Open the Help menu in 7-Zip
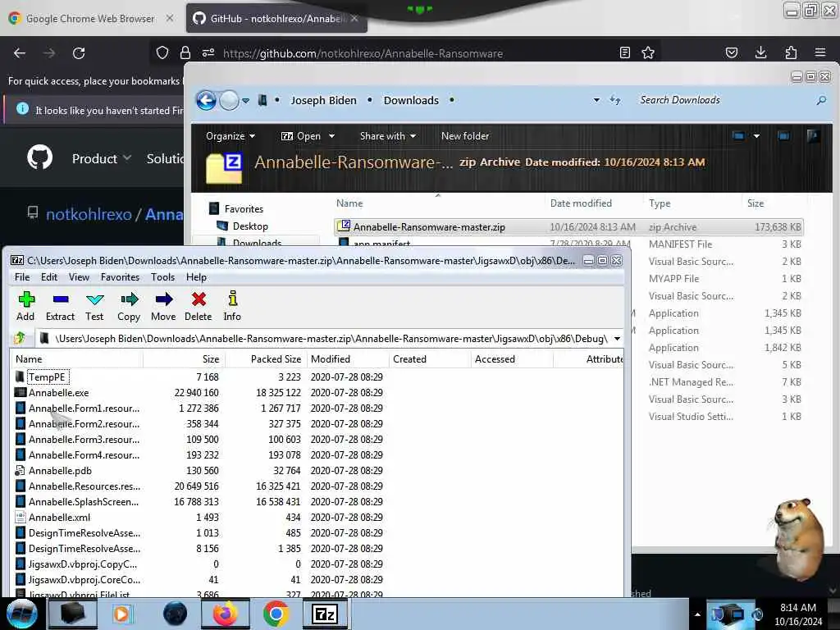This screenshot has height=630, width=840. click(196, 277)
